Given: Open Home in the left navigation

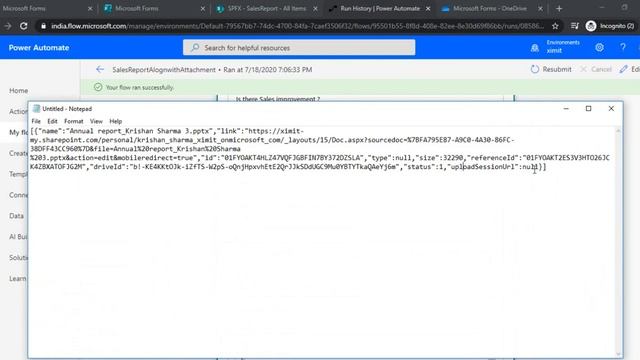Looking at the screenshot, I should point(19,91).
